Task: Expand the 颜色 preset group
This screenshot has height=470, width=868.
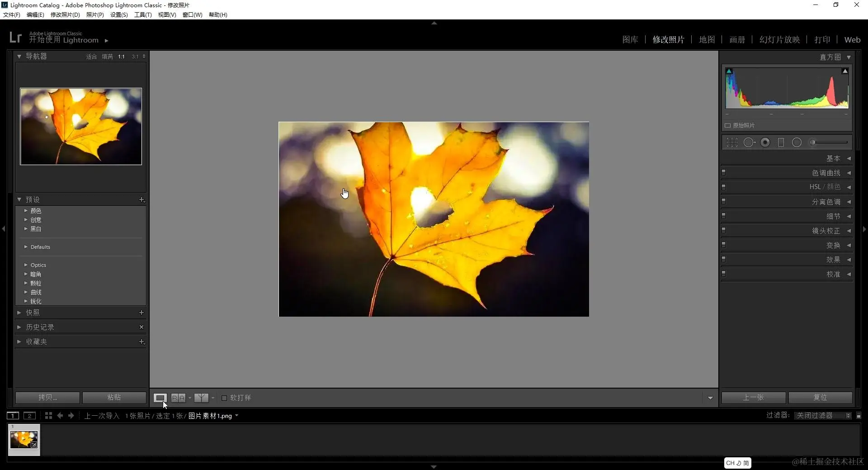Action: click(26, 211)
